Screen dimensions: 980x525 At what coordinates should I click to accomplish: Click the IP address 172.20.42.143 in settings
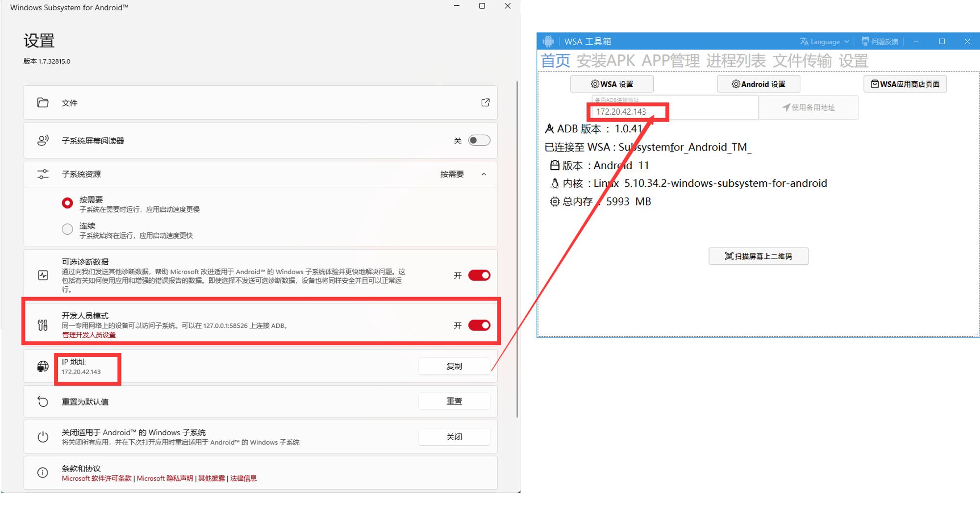click(81, 372)
